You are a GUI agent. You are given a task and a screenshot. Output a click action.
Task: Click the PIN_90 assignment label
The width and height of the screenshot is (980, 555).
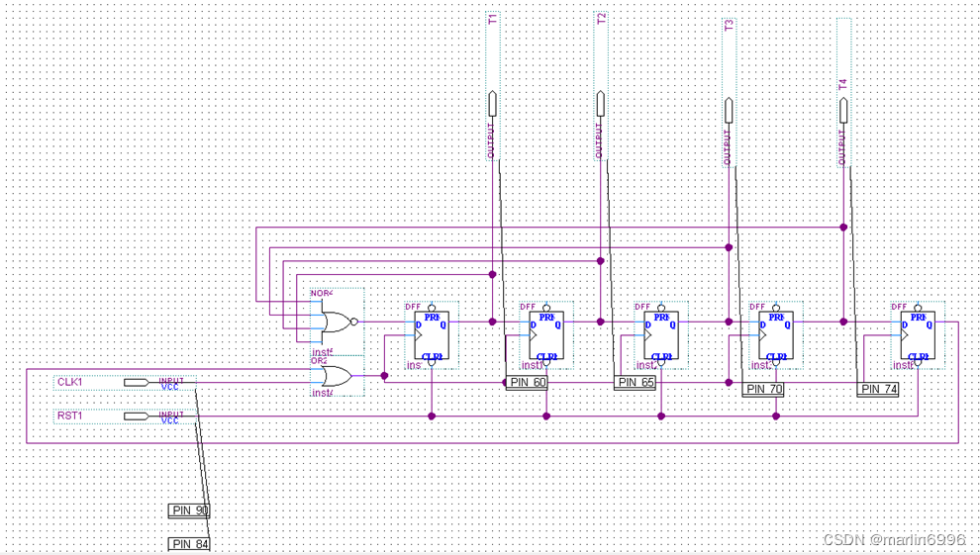(189, 510)
